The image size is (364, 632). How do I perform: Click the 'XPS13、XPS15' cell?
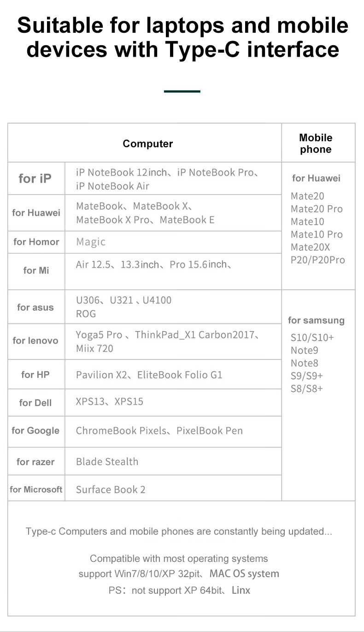[110, 401]
